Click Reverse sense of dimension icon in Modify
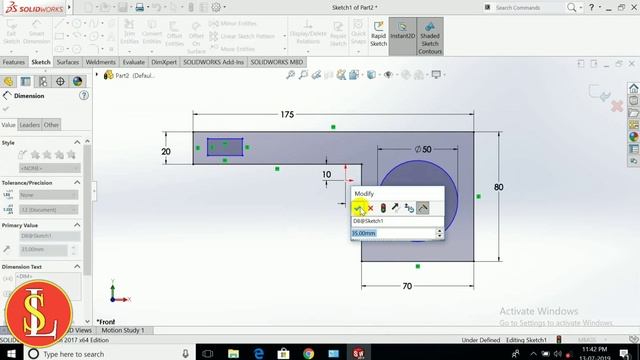The height and width of the screenshot is (360, 640). tap(395, 208)
